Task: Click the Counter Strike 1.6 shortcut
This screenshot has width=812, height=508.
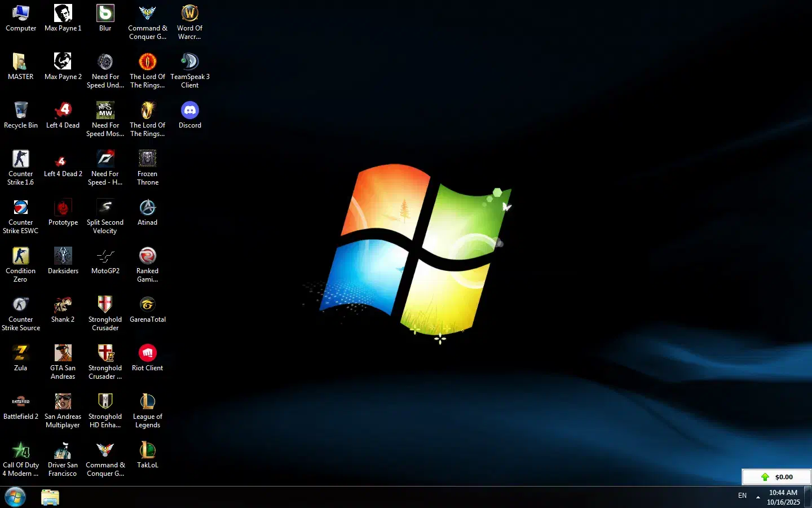Action: 21,159
